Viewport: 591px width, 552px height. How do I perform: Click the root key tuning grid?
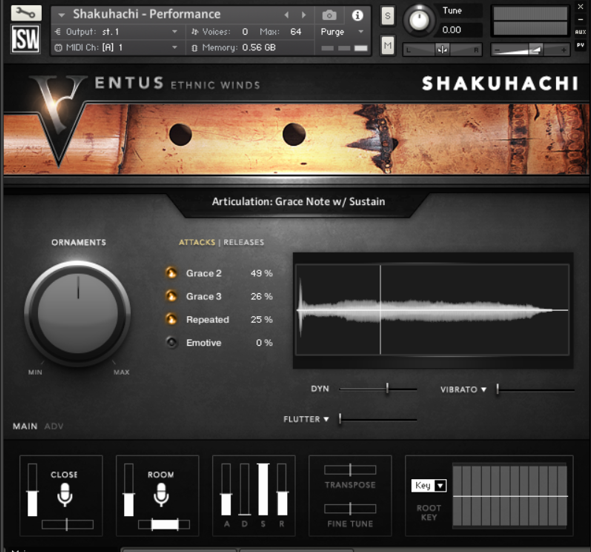coord(510,495)
